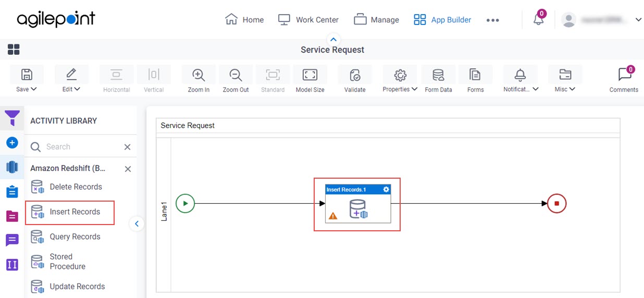Open the four-square apps grid icon

[x=14, y=49]
